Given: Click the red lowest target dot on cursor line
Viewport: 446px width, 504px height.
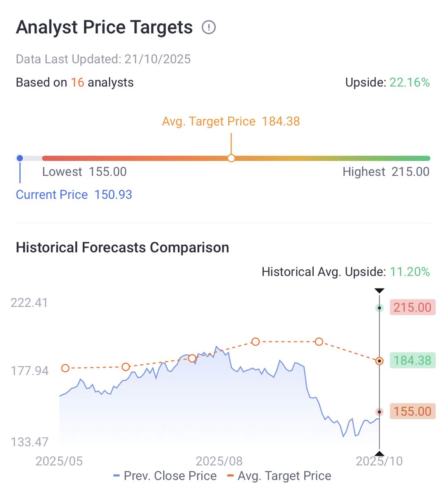Looking at the screenshot, I should pyautogui.click(x=379, y=412).
